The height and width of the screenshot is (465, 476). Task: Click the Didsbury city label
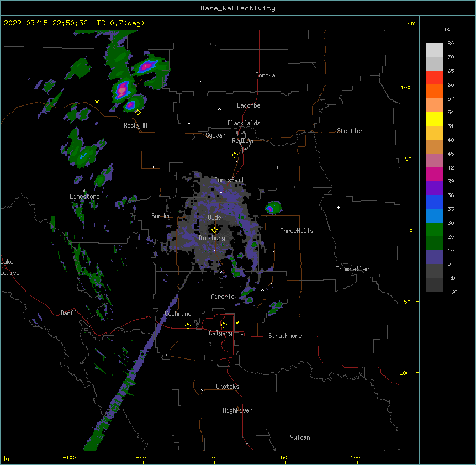[211, 238]
